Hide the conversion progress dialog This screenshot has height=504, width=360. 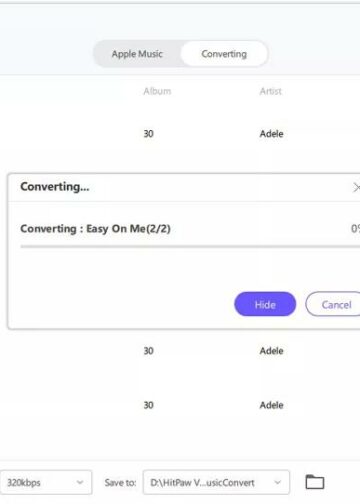click(265, 304)
